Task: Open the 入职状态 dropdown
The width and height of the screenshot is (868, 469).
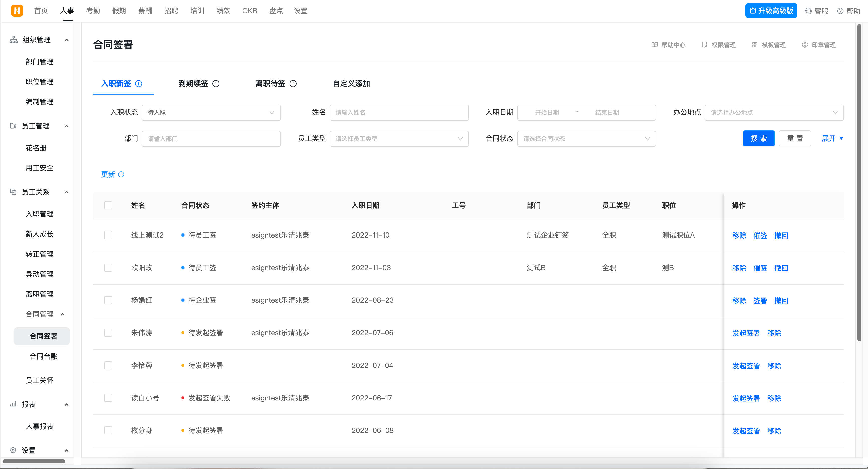Action: (211, 112)
